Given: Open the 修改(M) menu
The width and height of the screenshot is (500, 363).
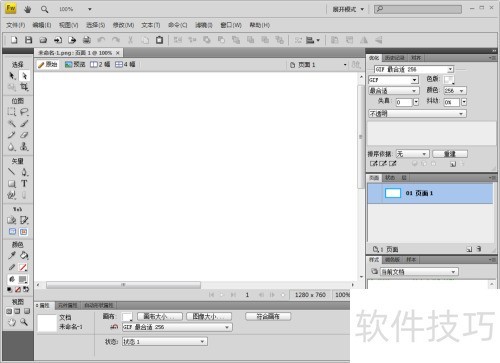Looking at the screenshot, I should pos(123,25).
